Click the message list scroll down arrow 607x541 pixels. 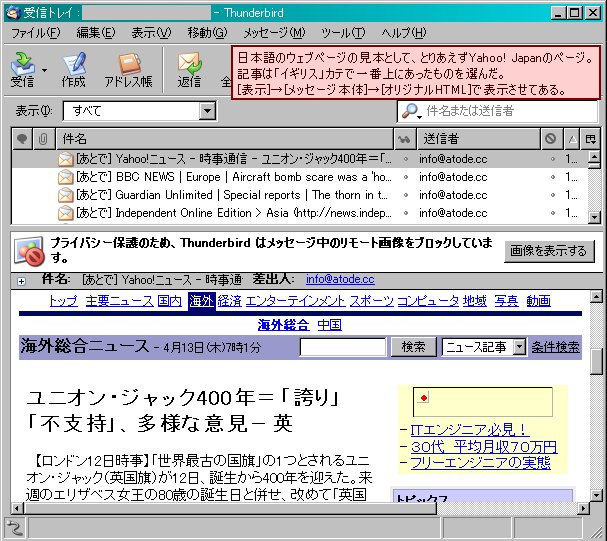tap(594, 217)
